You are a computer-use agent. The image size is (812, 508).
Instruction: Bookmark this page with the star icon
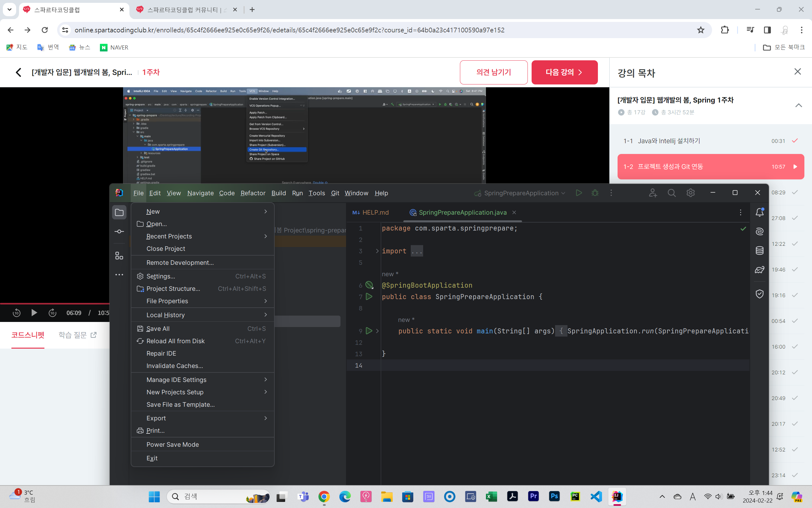click(x=701, y=30)
